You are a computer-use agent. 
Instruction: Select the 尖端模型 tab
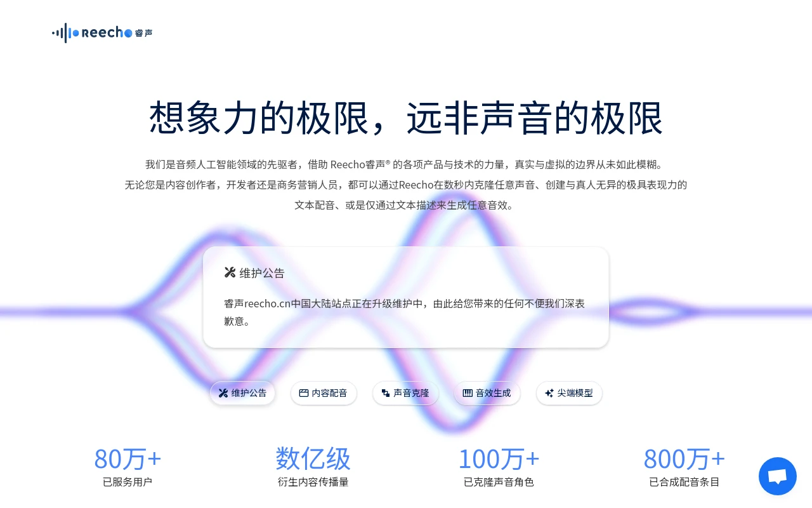[569, 393]
